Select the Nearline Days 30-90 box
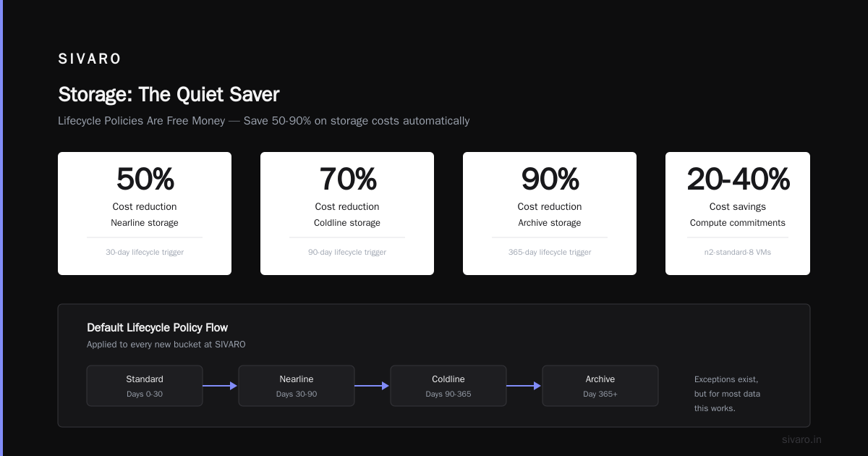Viewport: 868px width, 456px height. 297,386
